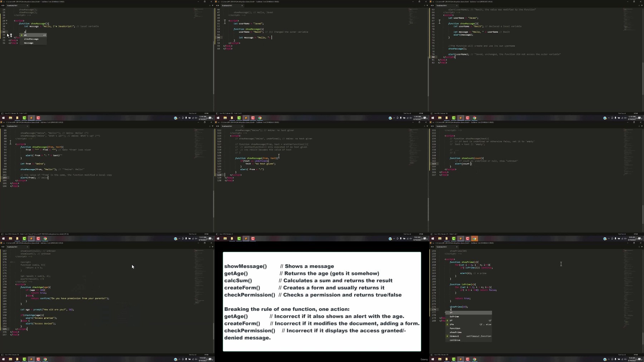Click 'showMessage()' on the function-naming slide
This screenshot has width=644, height=362.
coord(245,266)
